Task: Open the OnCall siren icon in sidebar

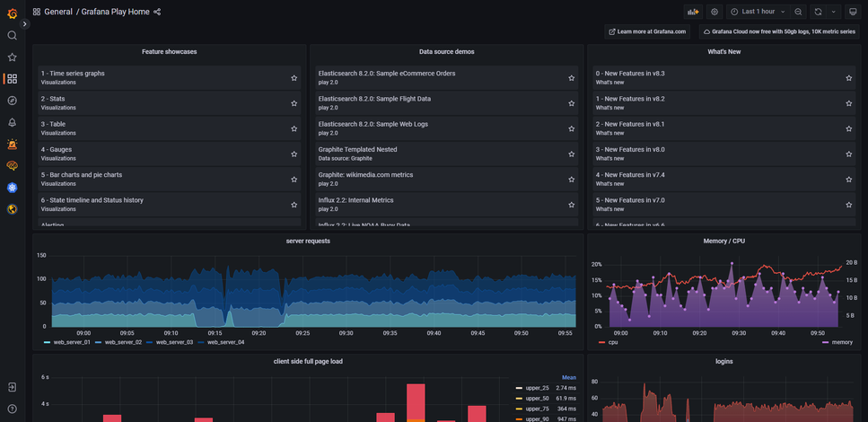Action: [13, 144]
